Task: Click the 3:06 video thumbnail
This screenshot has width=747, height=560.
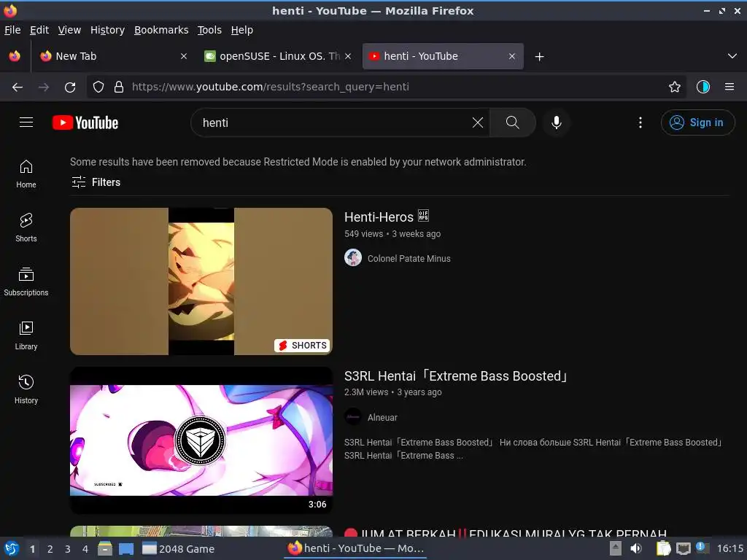Action: [x=201, y=440]
